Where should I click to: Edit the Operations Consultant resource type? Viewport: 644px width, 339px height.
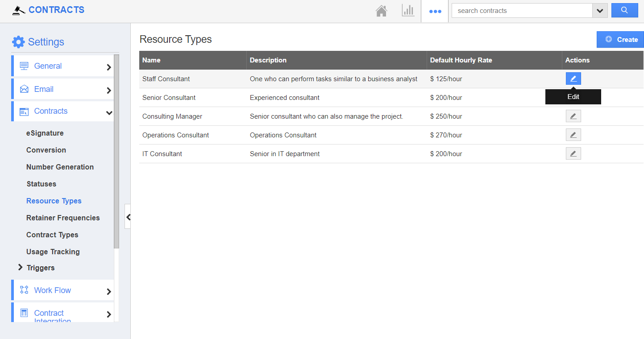(x=573, y=135)
